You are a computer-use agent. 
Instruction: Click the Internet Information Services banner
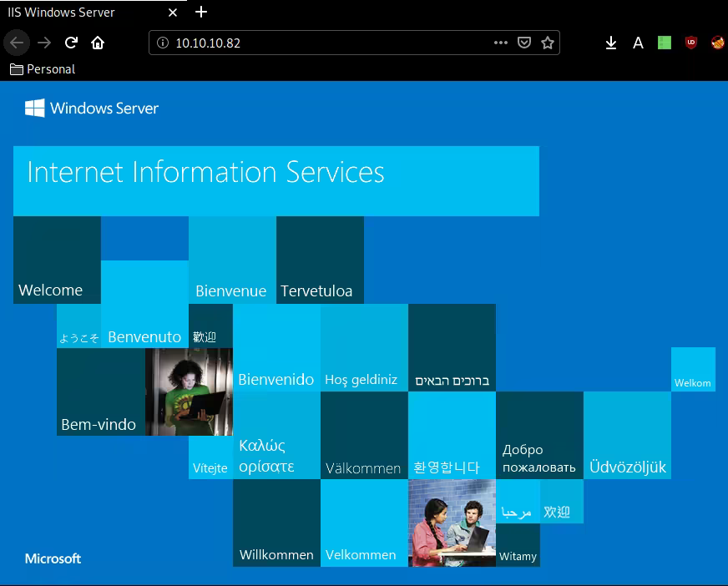[276, 180]
